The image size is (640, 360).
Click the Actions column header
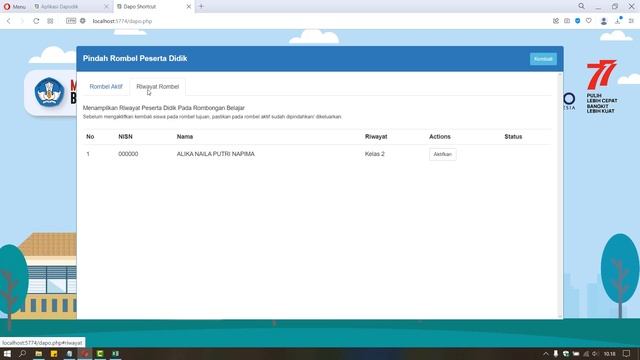point(440,137)
